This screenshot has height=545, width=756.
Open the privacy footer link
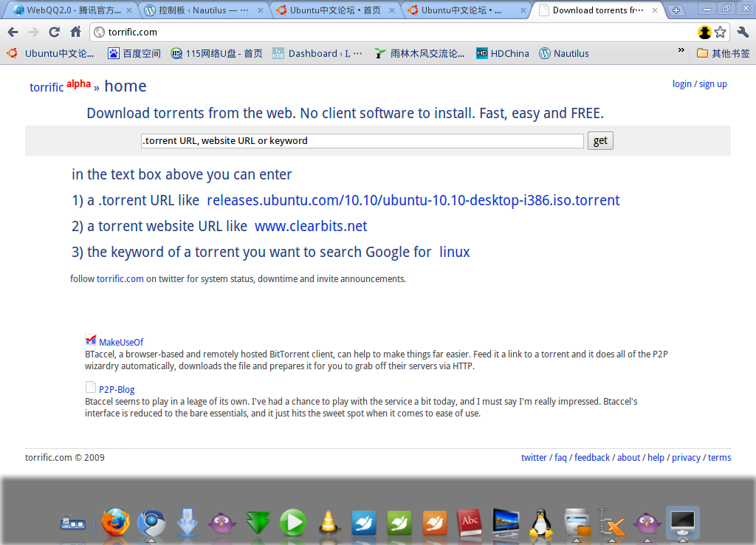686,458
